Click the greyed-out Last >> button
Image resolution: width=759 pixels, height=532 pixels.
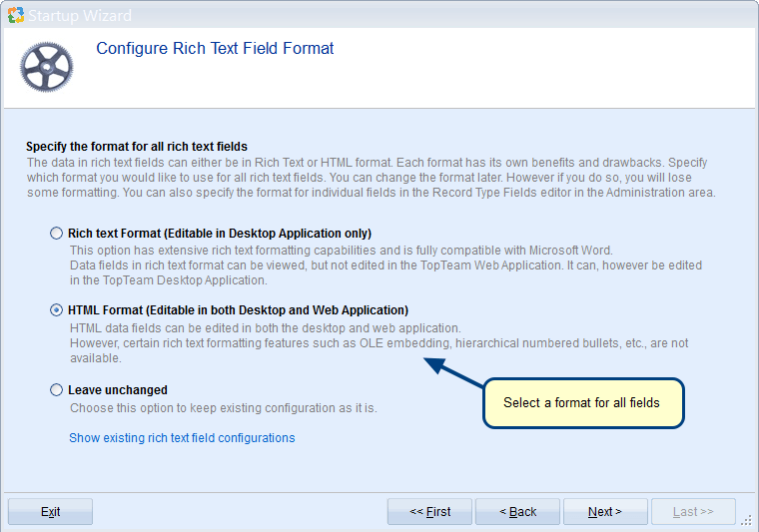tap(692, 512)
